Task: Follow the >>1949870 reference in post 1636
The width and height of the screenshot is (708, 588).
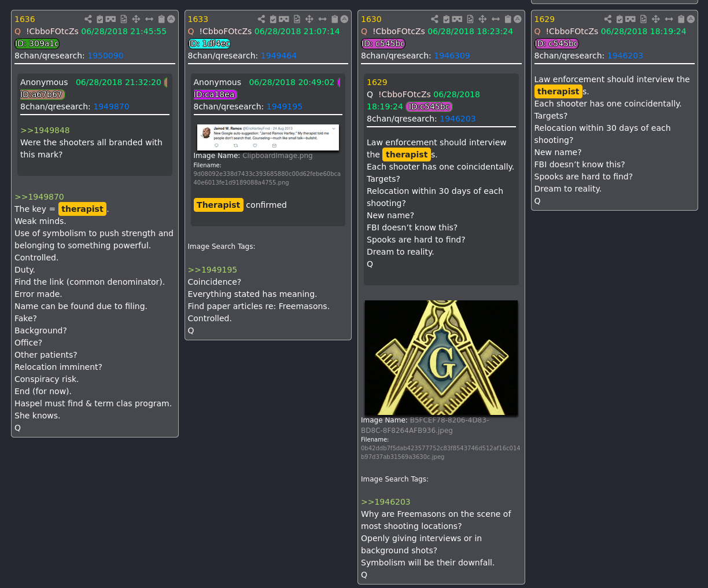Action: [x=39, y=197]
